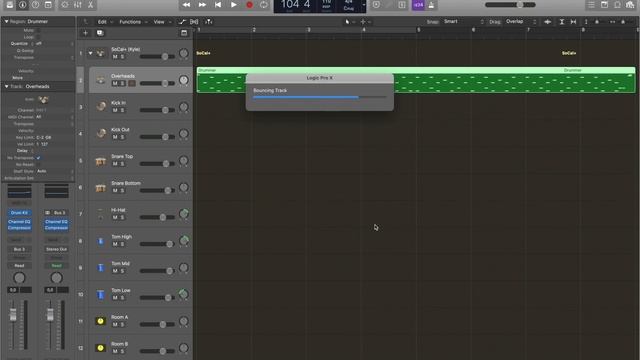Toggle the purple Count-in button

coord(418,4)
